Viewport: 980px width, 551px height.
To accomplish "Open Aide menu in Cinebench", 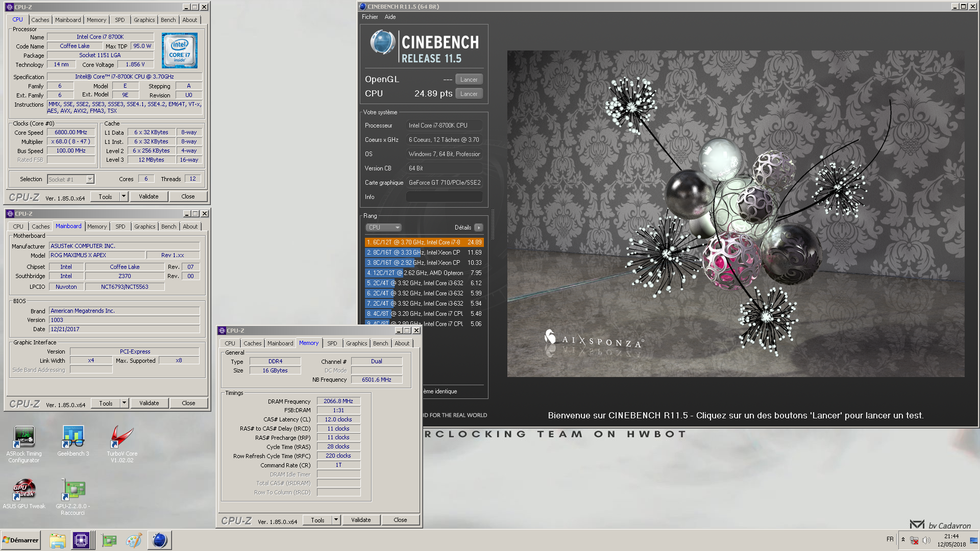I will [390, 17].
